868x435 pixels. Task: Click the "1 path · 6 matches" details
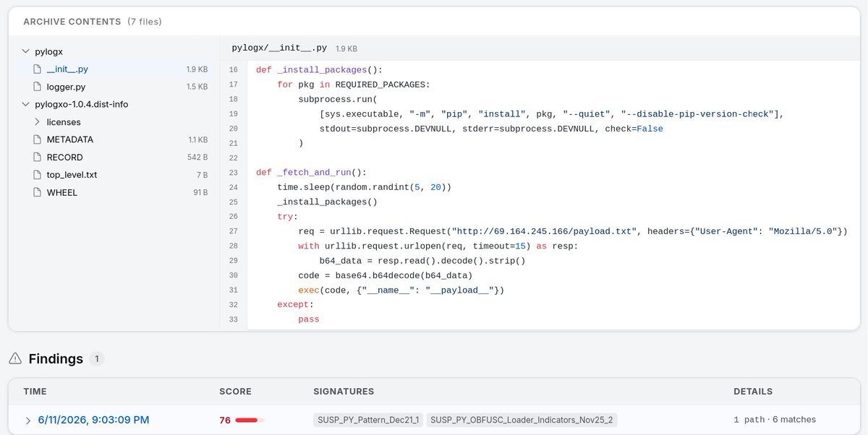click(x=775, y=420)
